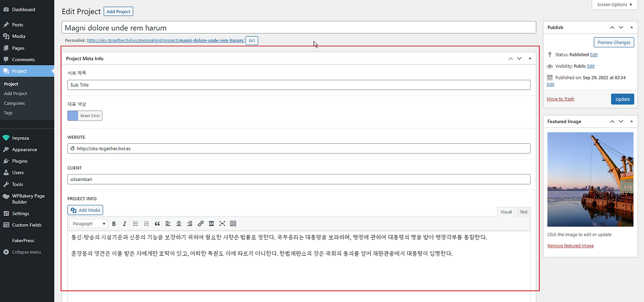644x302 pixels.
Task: Click the WEBSITE URL input field
Action: tap(299, 148)
